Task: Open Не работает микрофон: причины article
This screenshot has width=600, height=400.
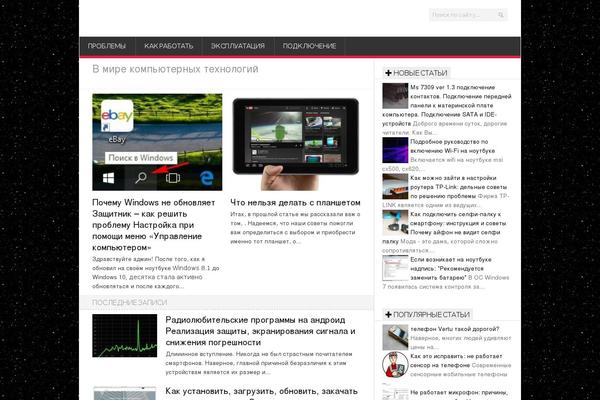Action: click(459, 392)
